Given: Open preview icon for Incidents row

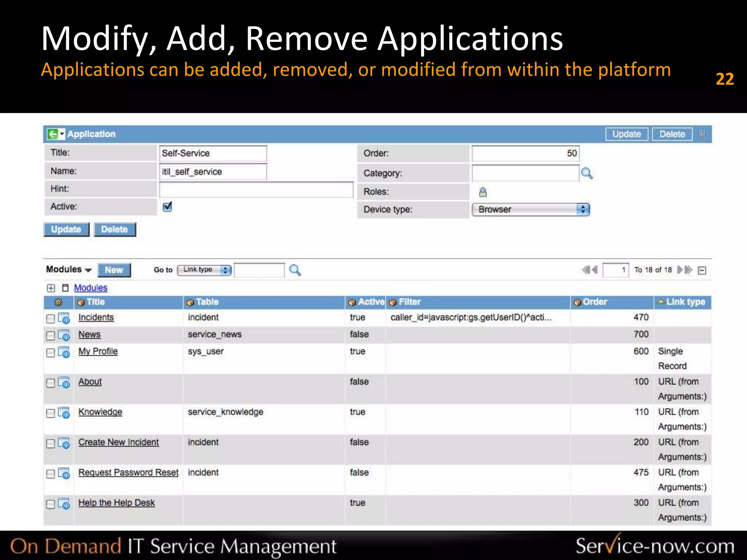Looking at the screenshot, I should [64, 318].
